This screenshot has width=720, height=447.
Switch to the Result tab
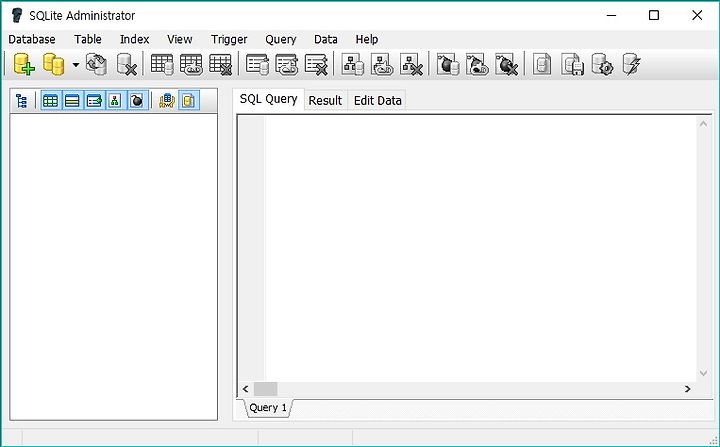click(x=325, y=101)
